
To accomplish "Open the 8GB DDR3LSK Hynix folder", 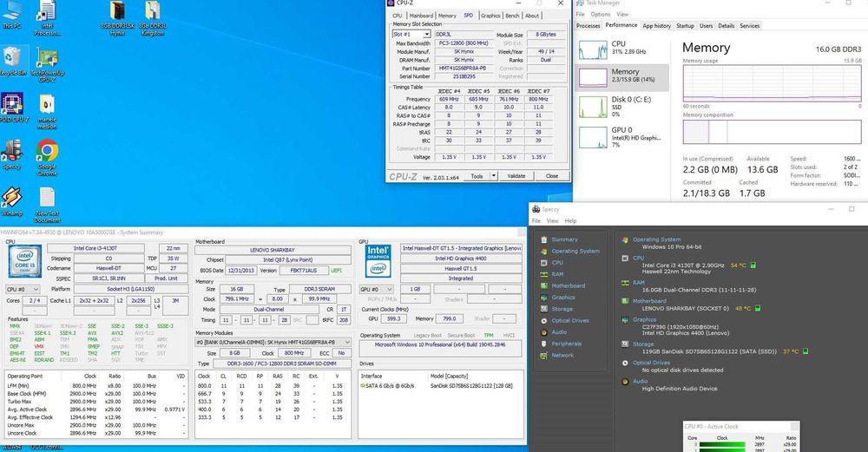I will pyautogui.click(x=117, y=18).
